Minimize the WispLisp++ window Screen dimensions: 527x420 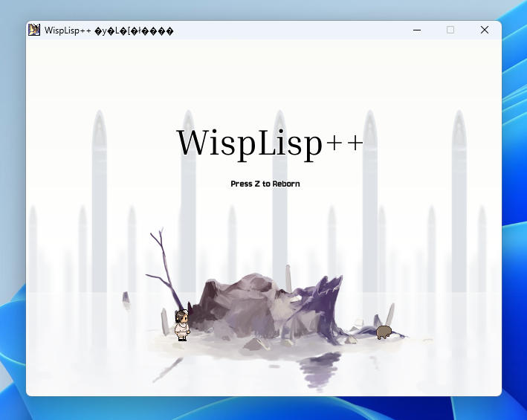pyautogui.click(x=417, y=30)
